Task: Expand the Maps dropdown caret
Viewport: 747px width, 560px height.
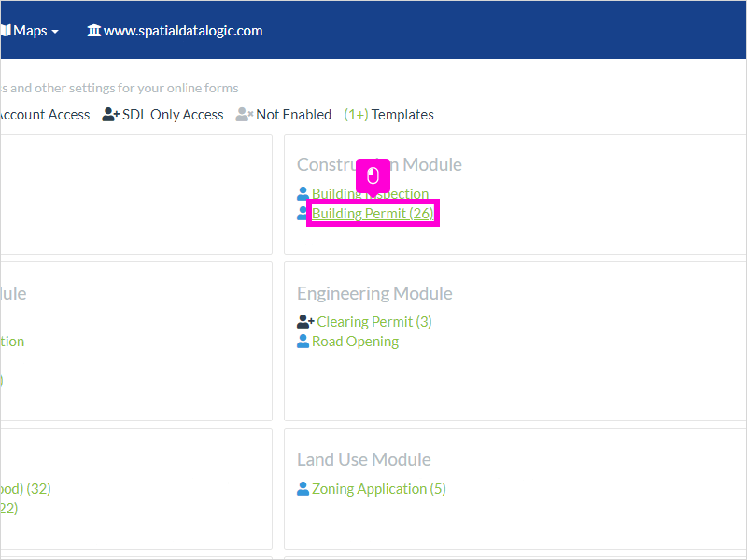Action: (55, 32)
